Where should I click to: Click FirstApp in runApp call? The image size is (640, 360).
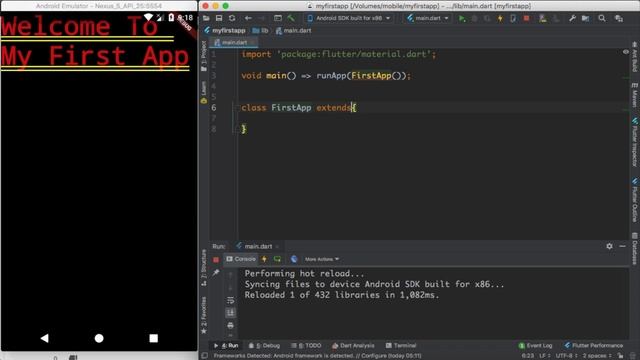click(371, 76)
